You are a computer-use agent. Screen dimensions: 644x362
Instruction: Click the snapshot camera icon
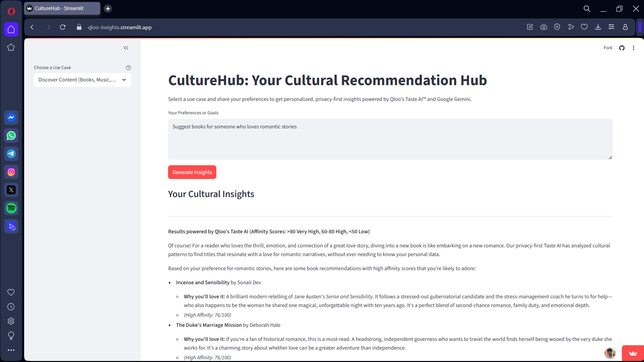[543, 27]
